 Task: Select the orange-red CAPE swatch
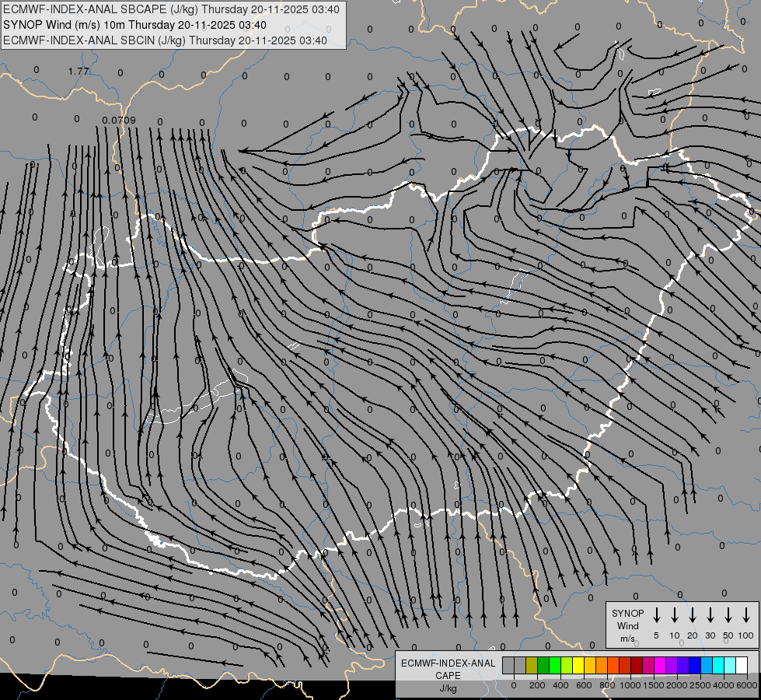(613, 665)
